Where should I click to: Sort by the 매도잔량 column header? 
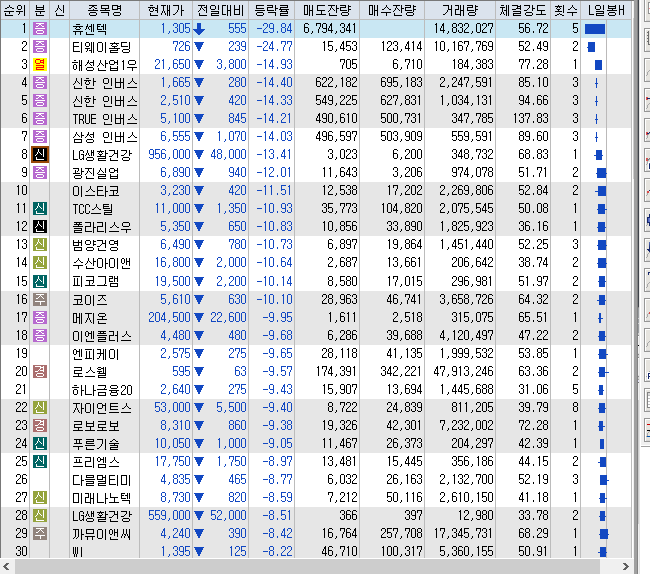pos(327,10)
